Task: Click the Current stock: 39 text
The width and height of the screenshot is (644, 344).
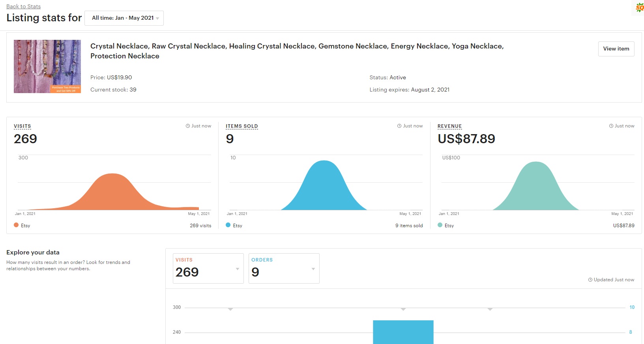Action: (x=113, y=90)
